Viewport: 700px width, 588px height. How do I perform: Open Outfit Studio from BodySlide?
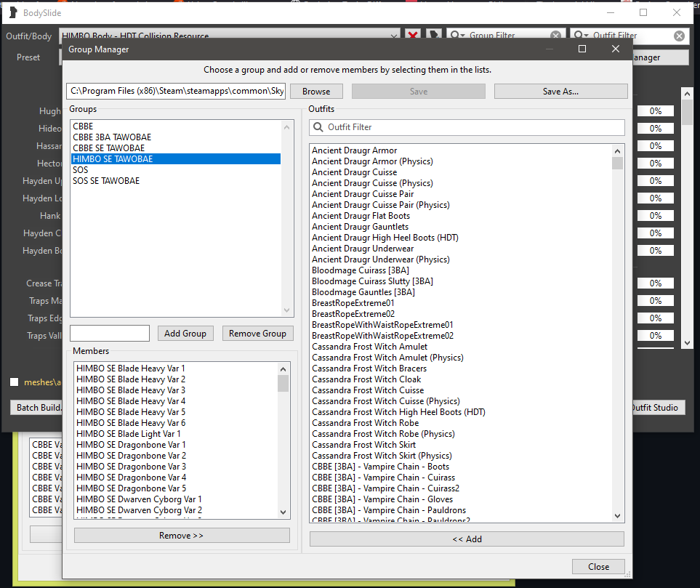tap(659, 407)
